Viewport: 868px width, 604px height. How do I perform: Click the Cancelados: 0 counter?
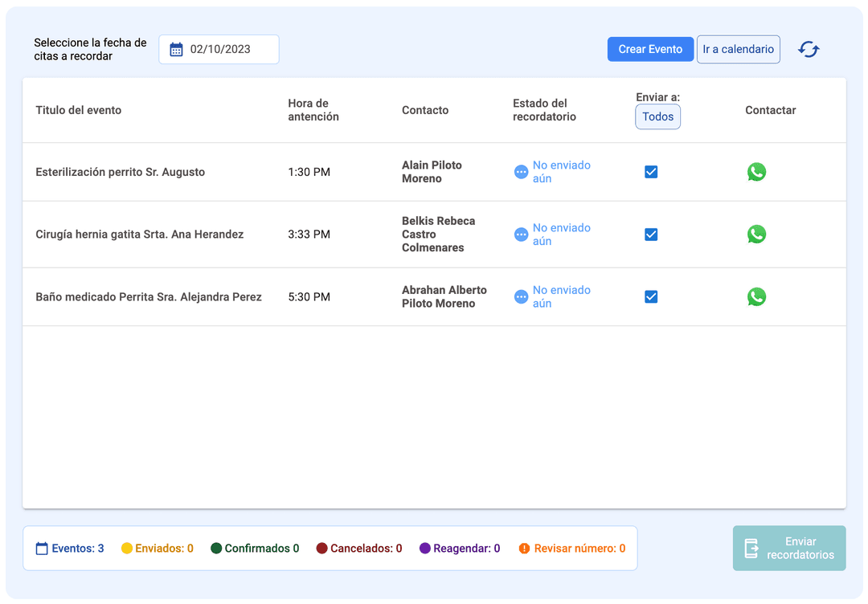coord(359,548)
